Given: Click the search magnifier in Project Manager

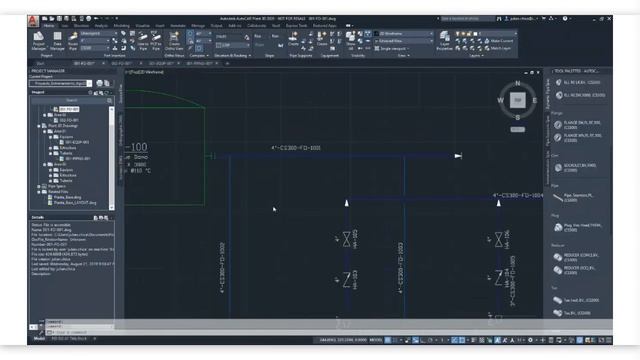Looking at the screenshot, I should (109, 100).
